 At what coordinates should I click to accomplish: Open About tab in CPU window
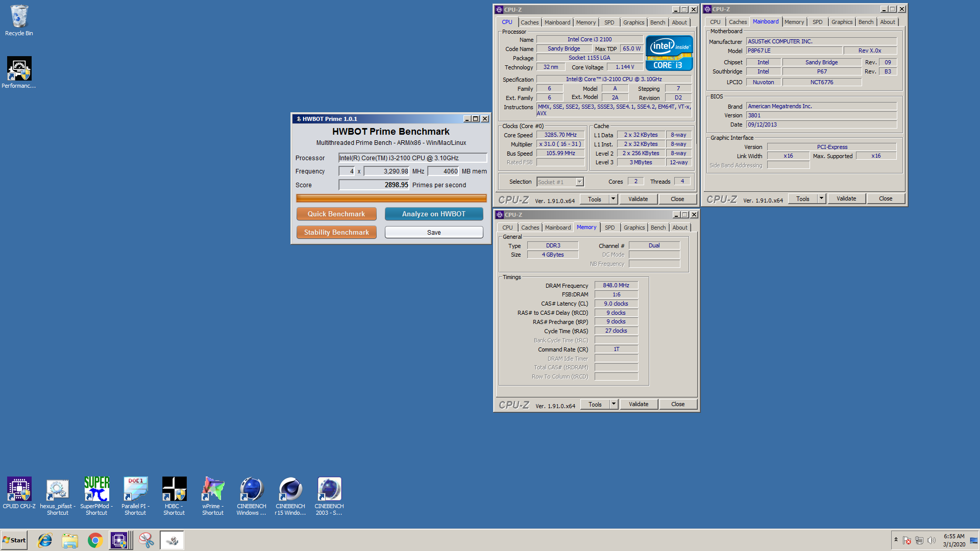(x=679, y=22)
